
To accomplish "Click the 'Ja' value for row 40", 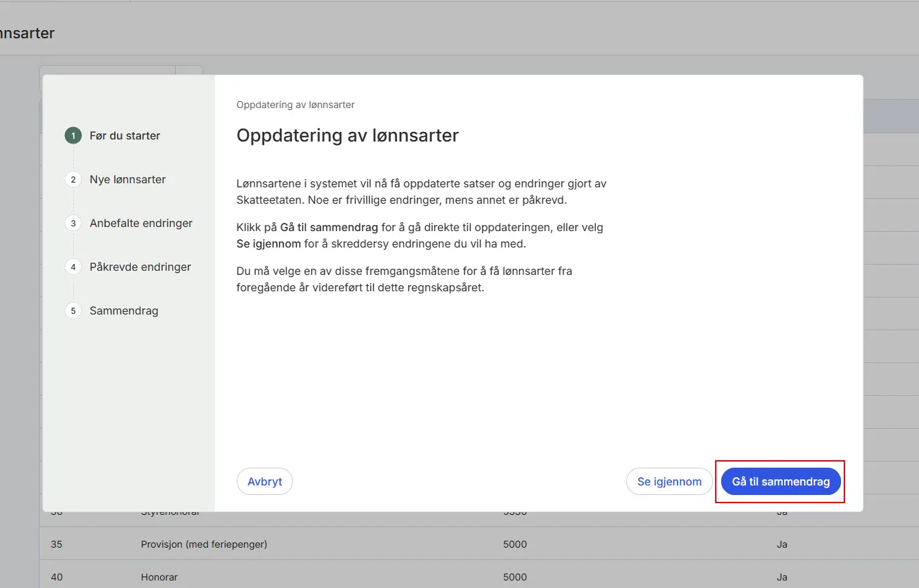I will [x=781, y=577].
